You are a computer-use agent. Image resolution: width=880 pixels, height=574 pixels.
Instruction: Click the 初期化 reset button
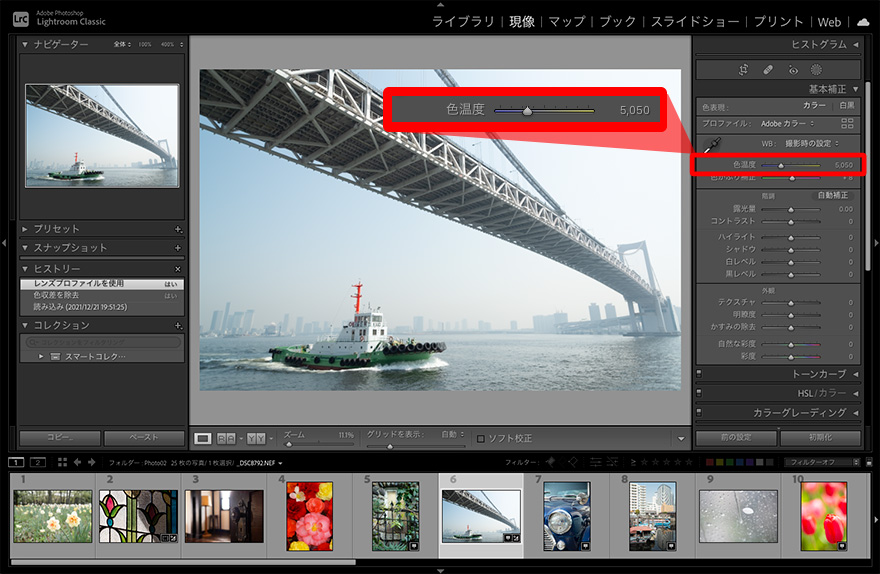coord(819,438)
